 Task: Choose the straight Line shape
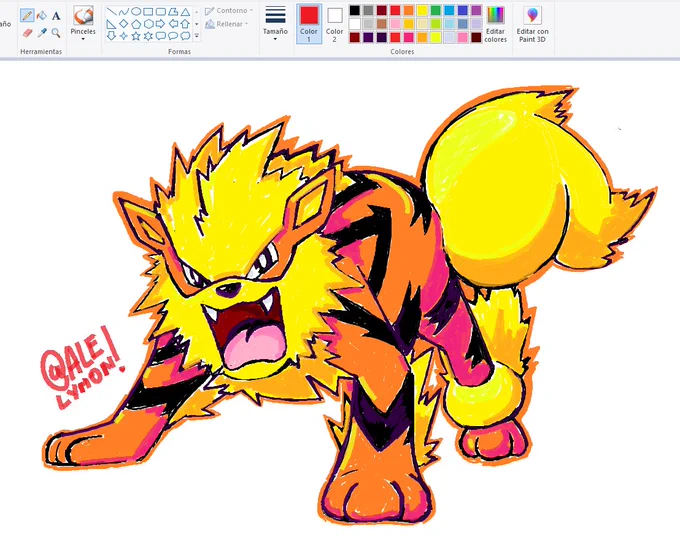click(111, 11)
